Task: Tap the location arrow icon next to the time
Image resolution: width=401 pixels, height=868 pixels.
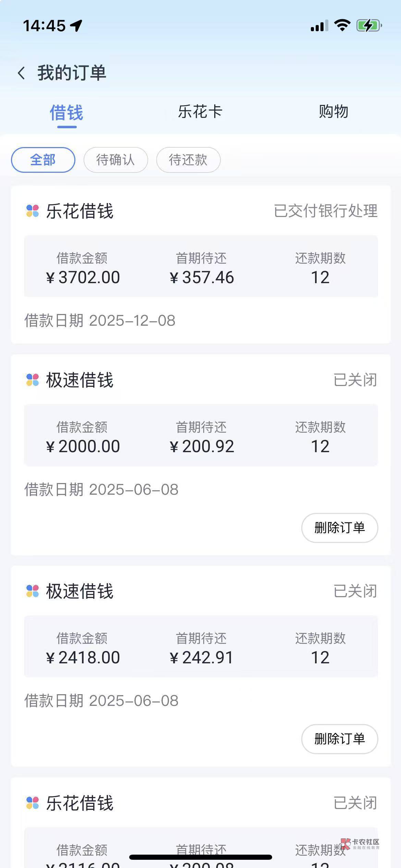Action: (x=76, y=26)
